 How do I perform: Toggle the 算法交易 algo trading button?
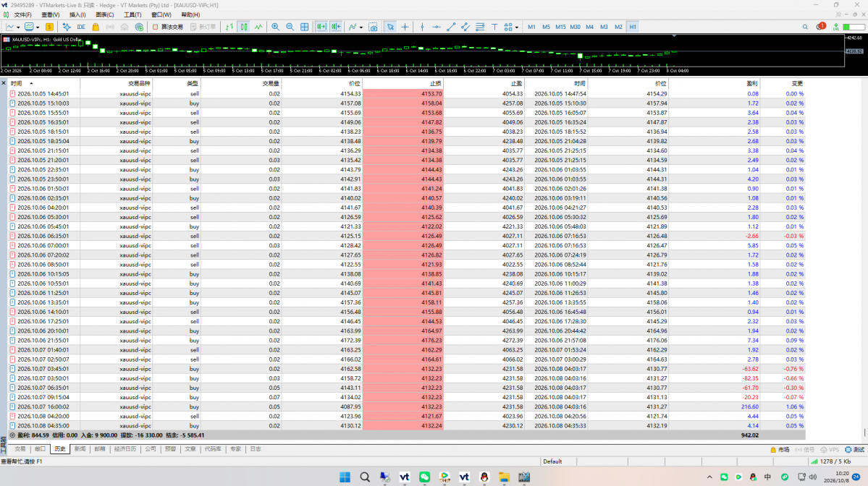(168, 27)
